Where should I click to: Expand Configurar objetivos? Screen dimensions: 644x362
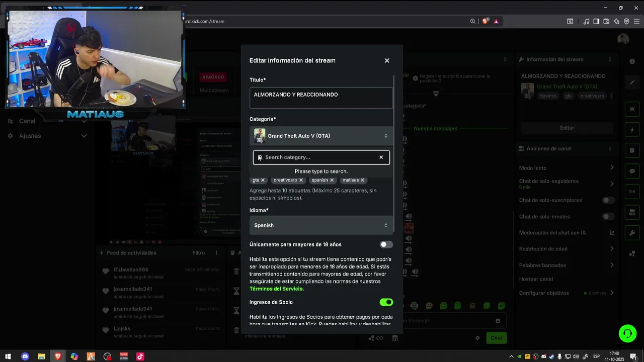pyautogui.click(x=567, y=293)
